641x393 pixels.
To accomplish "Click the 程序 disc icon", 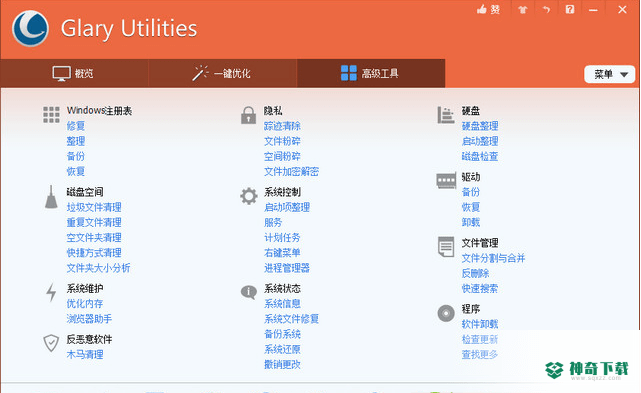I will [446, 313].
